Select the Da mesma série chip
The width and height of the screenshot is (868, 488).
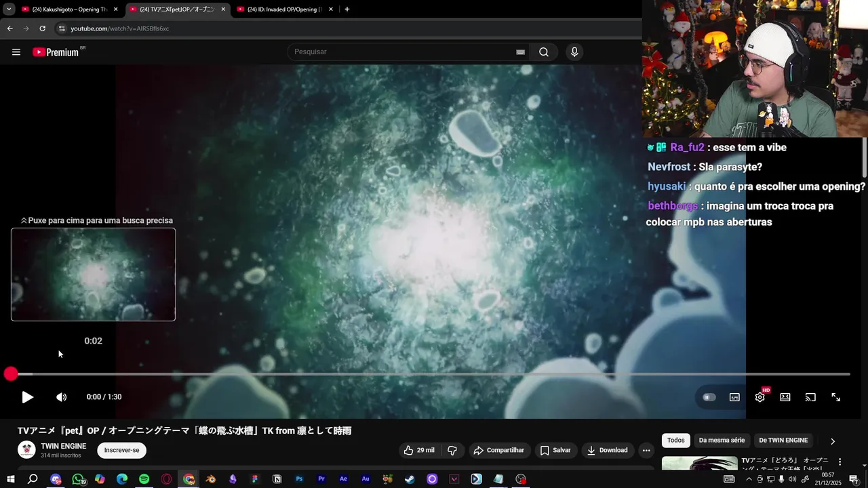pos(722,441)
